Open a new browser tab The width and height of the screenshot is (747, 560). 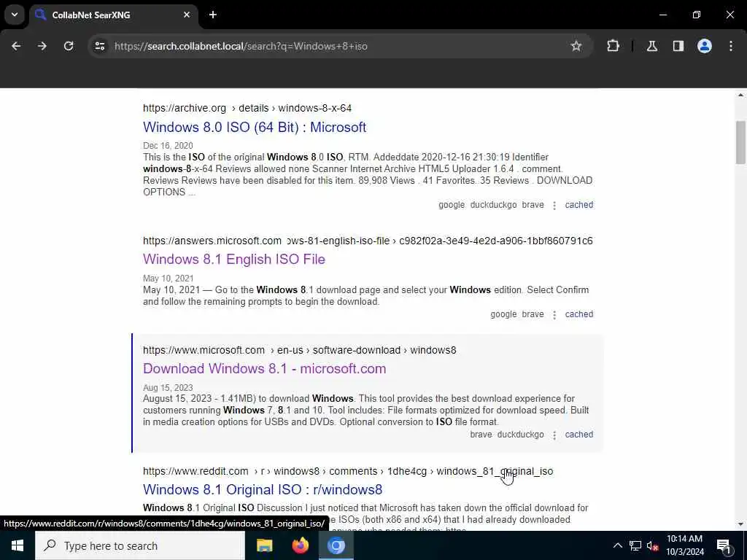pos(213,15)
